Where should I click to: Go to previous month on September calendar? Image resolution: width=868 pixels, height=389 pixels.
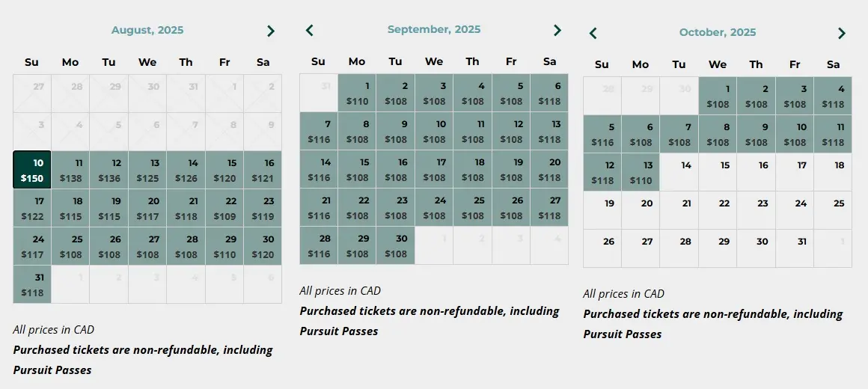click(x=310, y=31)
